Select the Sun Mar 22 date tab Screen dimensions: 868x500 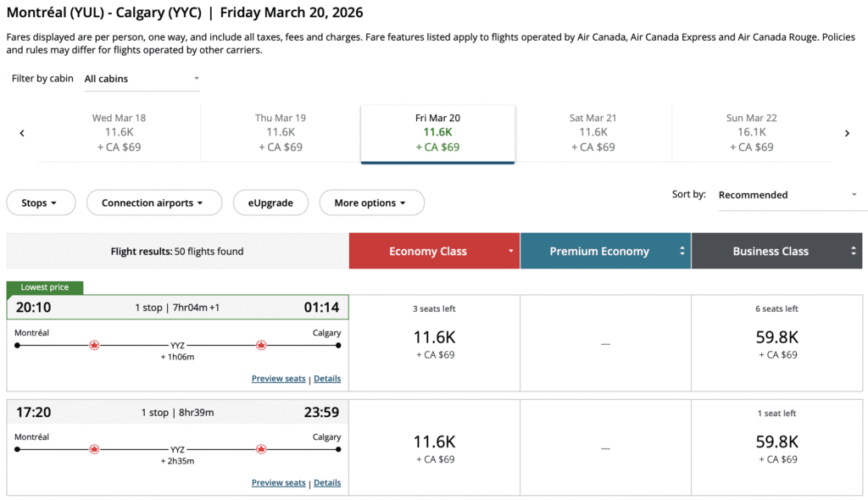pos(751,132)
